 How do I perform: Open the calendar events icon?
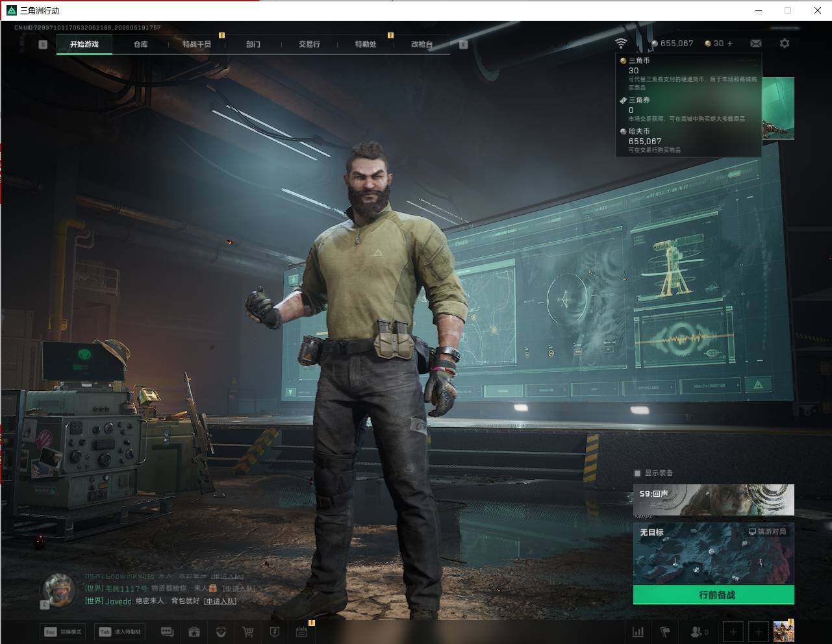click(301, 632)
